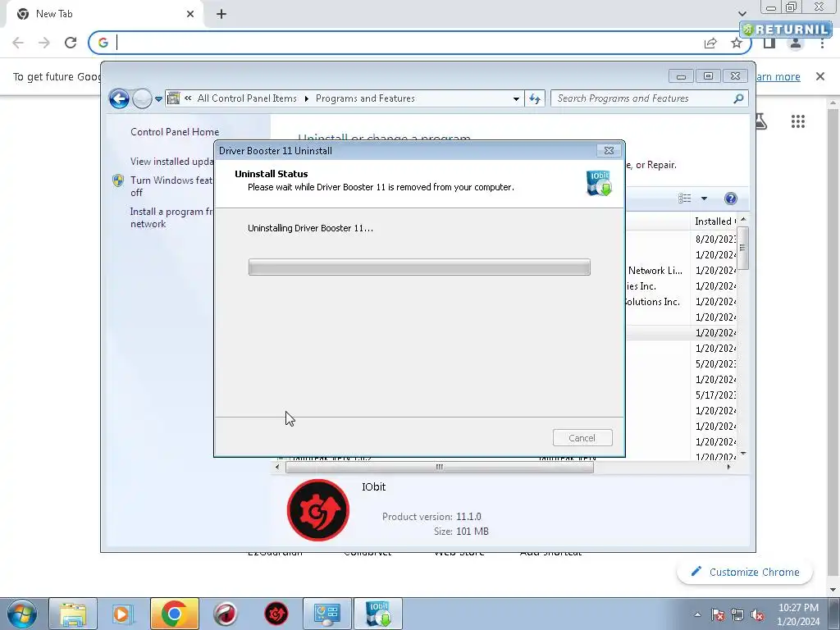Open the Windows Start button

[22, 614]
